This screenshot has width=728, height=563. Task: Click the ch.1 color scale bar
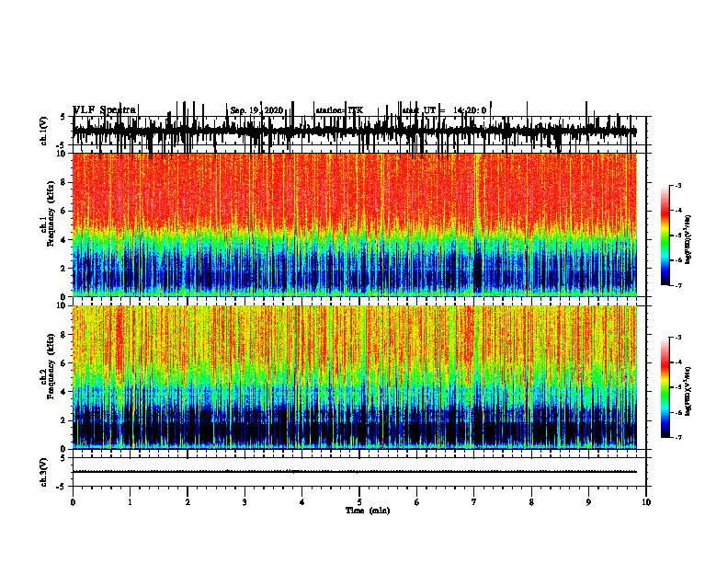665,236
